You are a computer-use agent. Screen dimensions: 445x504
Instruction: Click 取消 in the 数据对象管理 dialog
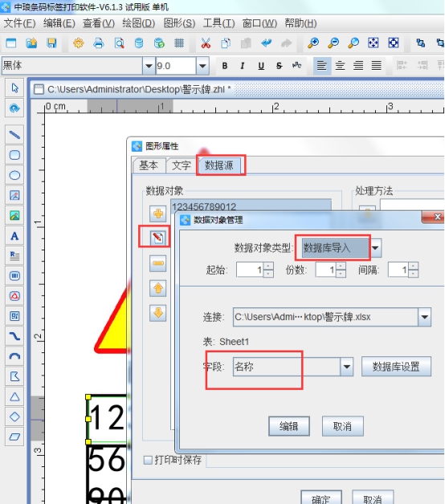tap(343, 426)
